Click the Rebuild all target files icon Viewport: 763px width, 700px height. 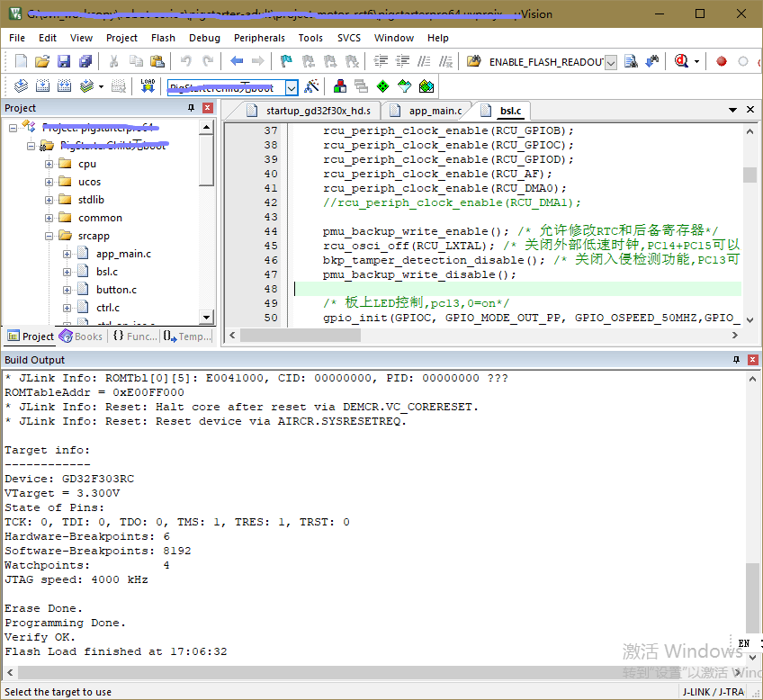point(65,86)
